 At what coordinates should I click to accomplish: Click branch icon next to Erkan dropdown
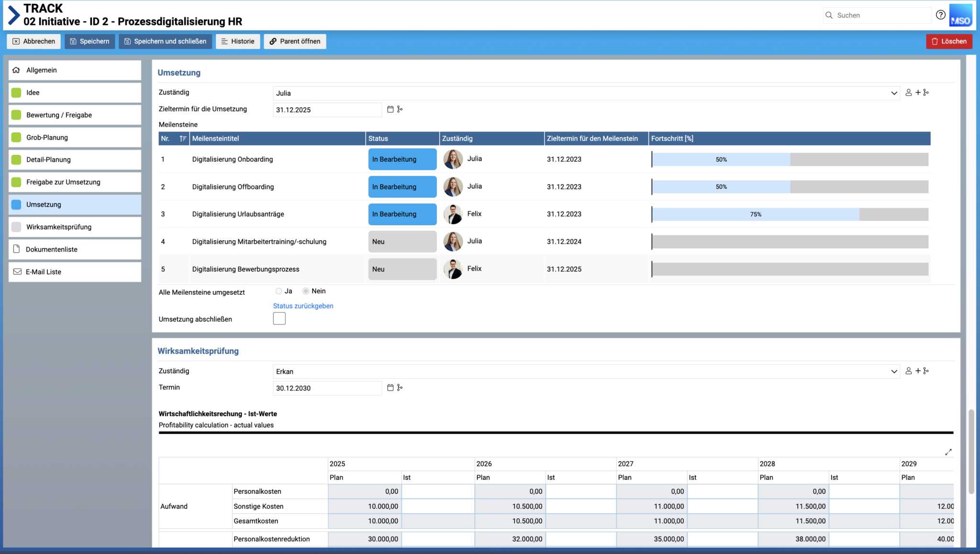click(x=926, y=371)
